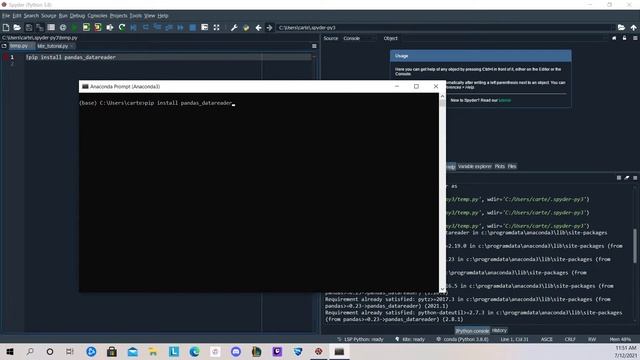Click the browse tabs icon left of temp.py
640x360 pixels.
pyautogui.click(x=4, y=46)
